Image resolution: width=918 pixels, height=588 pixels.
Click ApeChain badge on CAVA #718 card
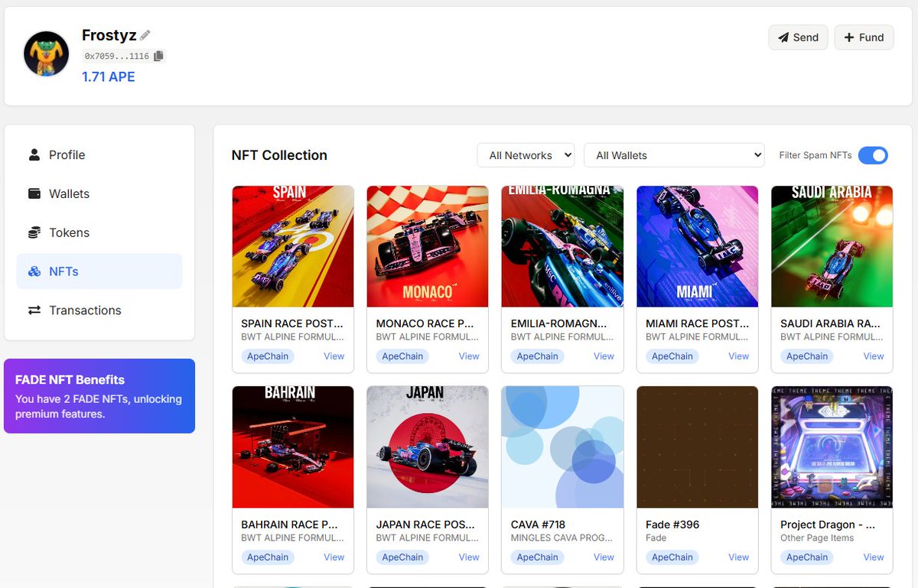pyautogui.click(x=537, y=557)
